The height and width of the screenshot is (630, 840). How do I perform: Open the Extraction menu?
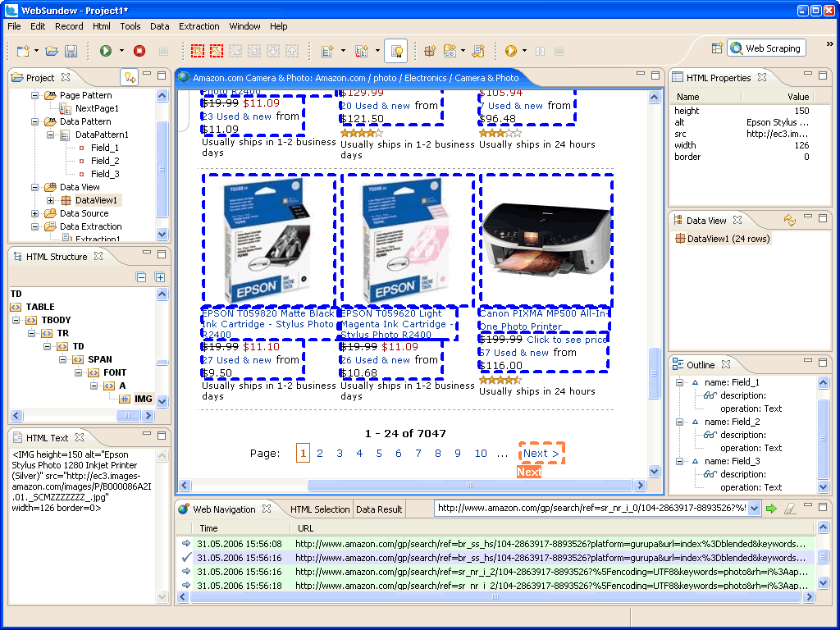click(x=199, y=26)
